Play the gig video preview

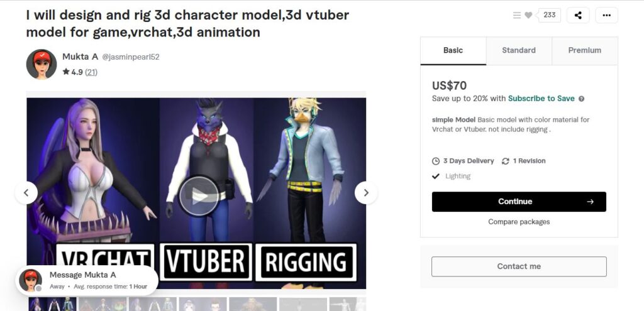pyautogui.click(x=199, y=196)
